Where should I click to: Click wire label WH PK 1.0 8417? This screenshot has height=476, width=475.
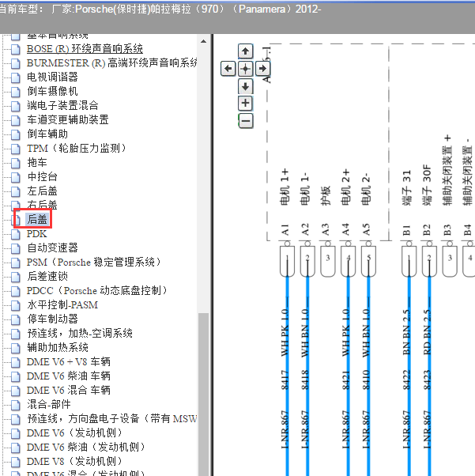pos(285,349)
